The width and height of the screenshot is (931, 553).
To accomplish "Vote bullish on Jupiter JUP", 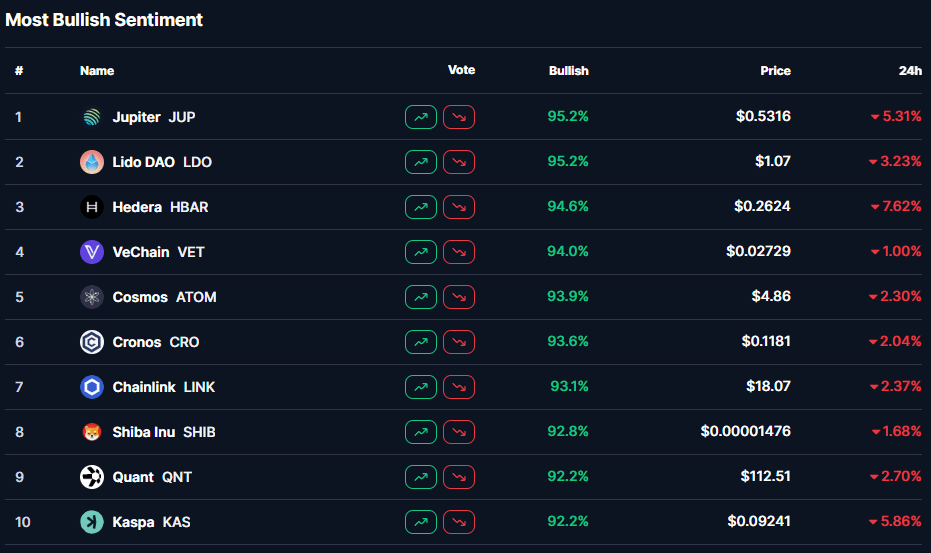I will pos(421,117).
